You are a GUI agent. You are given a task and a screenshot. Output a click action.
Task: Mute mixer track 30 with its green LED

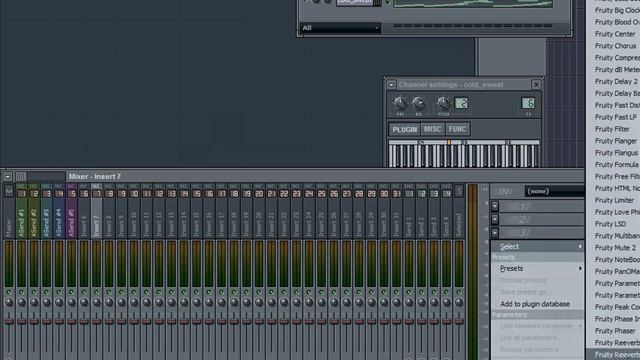click(384, 292)
